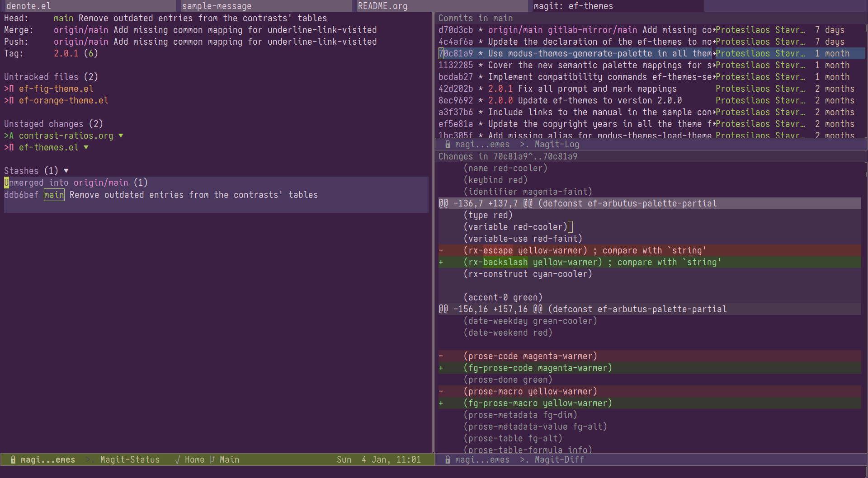Click the lock icon in Magit-Diff mode line
This screenshot has width=868, height=478.
[x=447, y=459]
